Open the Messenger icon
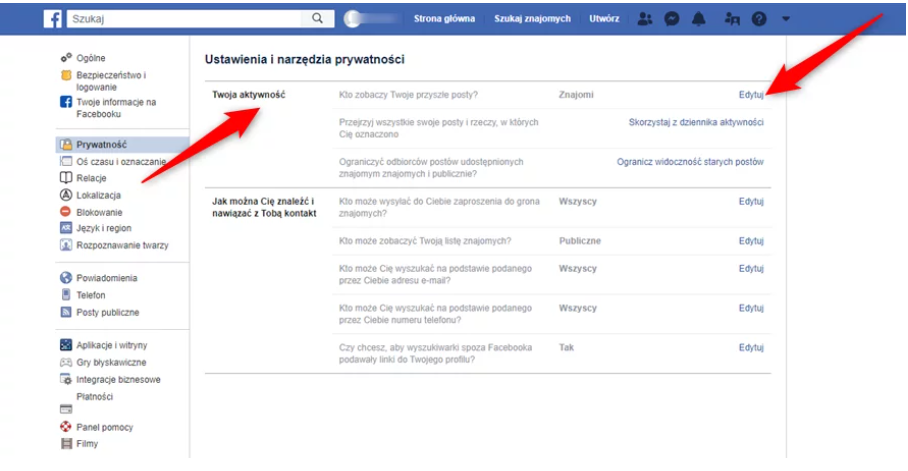Image resolution: width=908 pixels, height=471 pixels. click(672, 19)
